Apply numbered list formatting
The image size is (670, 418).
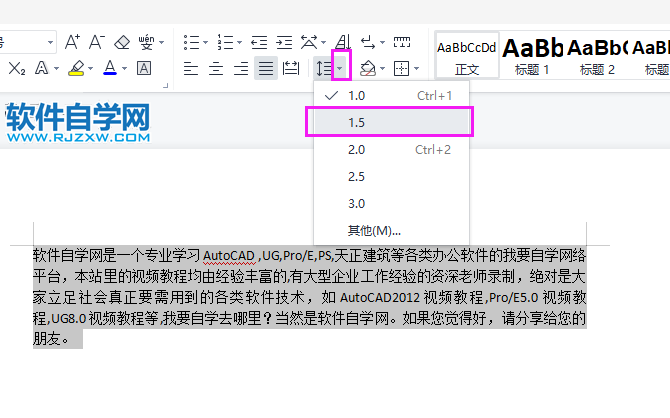[225, 42]
